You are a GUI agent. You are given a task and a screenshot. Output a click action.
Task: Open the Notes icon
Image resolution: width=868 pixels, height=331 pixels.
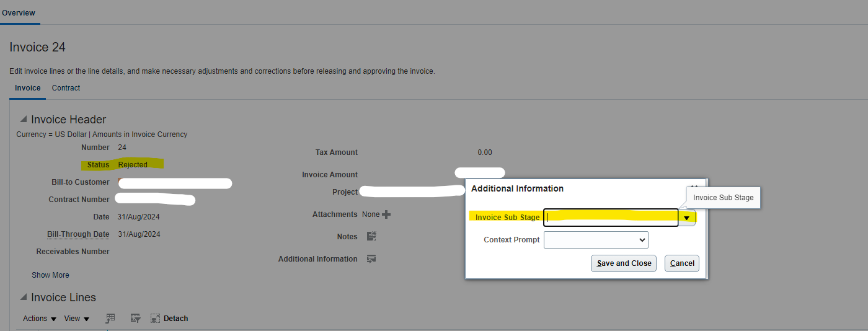[371, 236]
